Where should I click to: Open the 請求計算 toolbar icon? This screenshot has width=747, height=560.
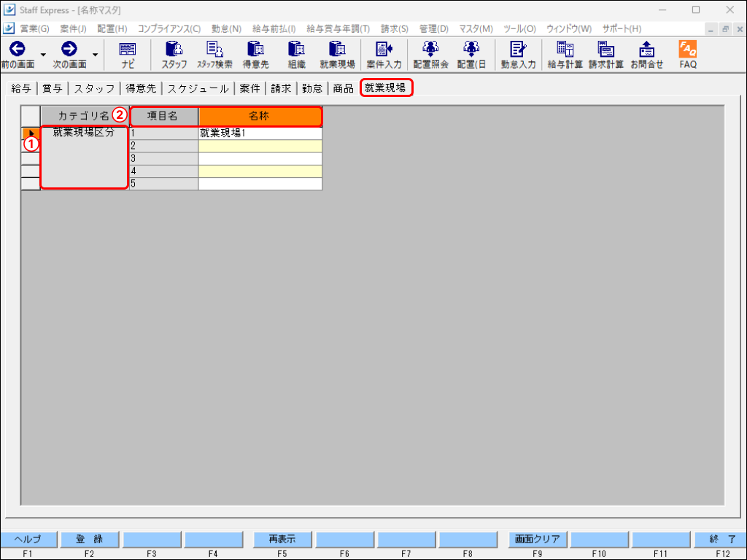(606, 55)
